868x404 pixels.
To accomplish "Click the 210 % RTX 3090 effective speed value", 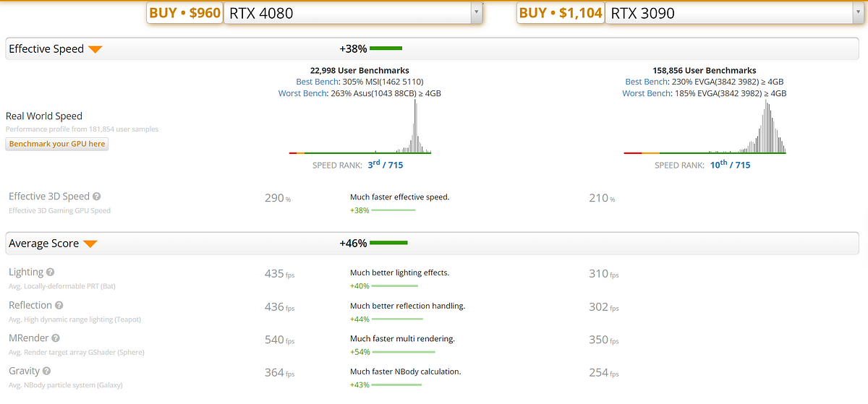I will coord(602,197).
